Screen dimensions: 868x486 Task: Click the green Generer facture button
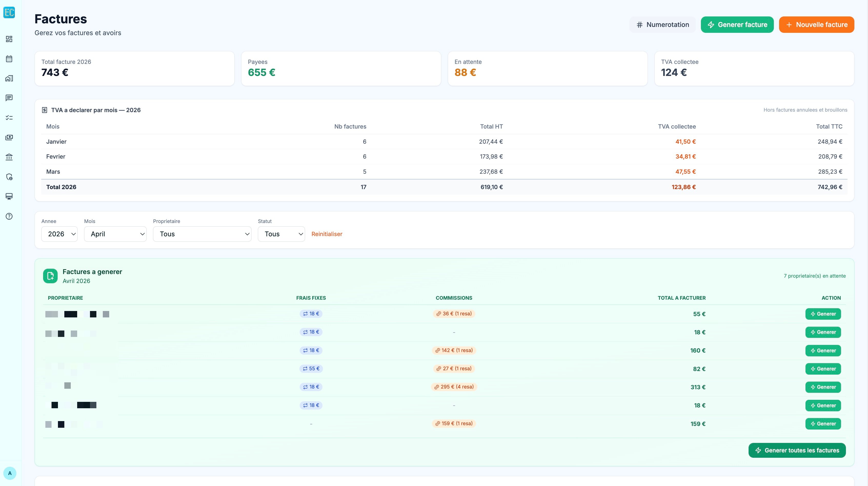coord(737,25)
